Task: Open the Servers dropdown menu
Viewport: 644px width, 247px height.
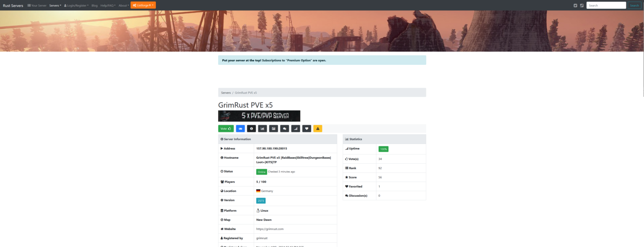Action: click(55, 5)
